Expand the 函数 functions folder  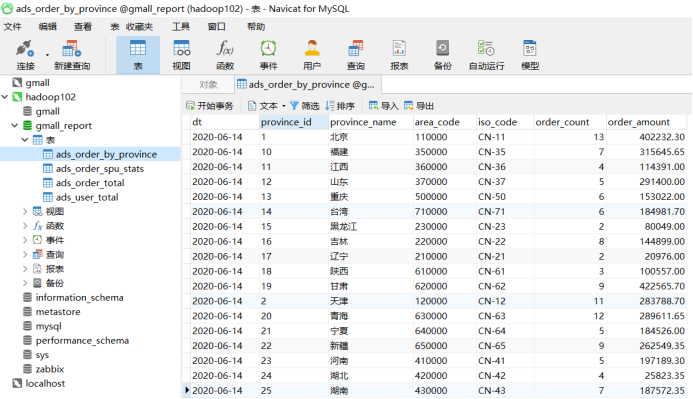pos(25,226)
